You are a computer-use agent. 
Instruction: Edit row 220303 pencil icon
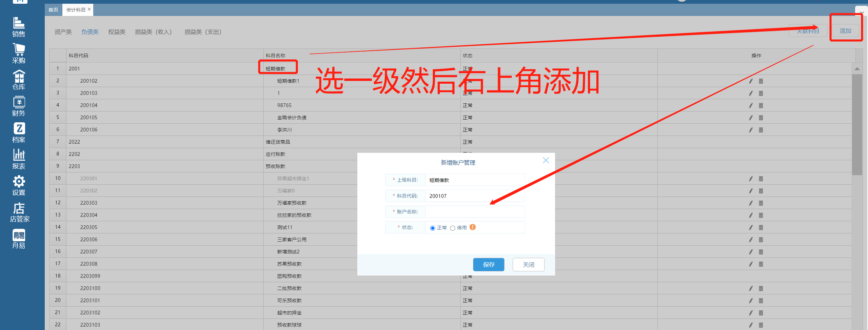pos(751,203)
